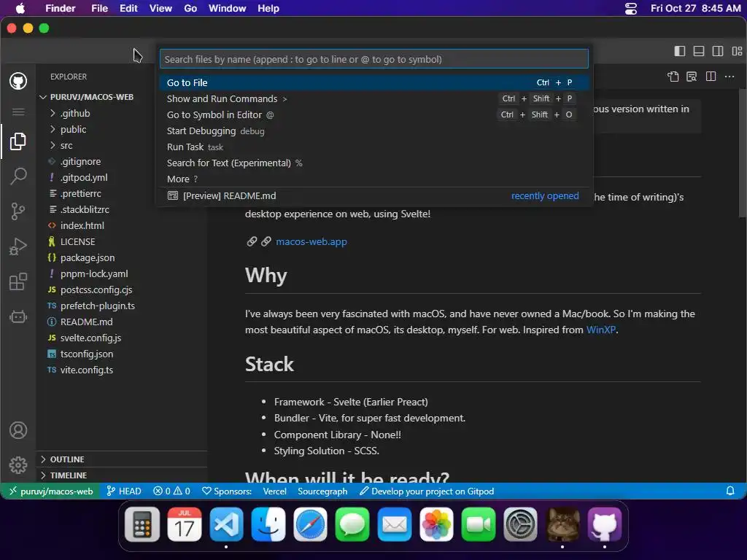Open the Remote Explorer icon in activity bar
The height and width of the screenshot is (560, 747).
click(x=18, y=316)
